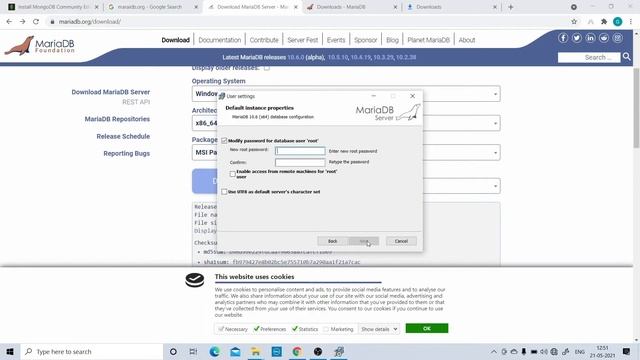Enable UTF8 as default server character set
Screen dimensions: 640x360
(224, 191)
